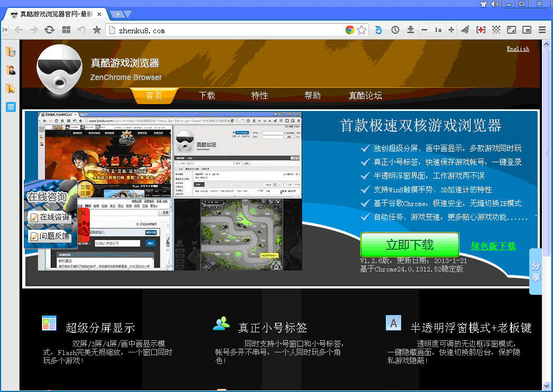The image size is (553, 392).
Task: Click the page scrollbar down arrow
Action: (546, 385)
